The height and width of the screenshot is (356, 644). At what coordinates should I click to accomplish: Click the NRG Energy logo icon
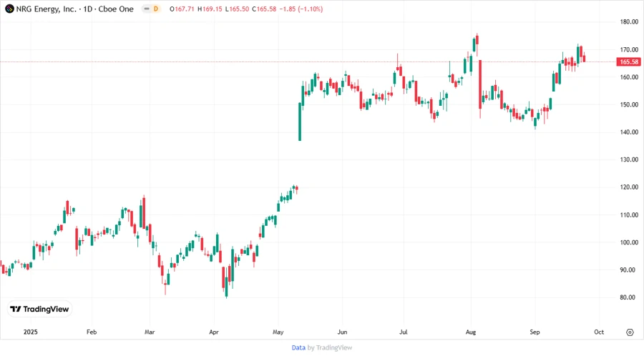pos(9,9)
